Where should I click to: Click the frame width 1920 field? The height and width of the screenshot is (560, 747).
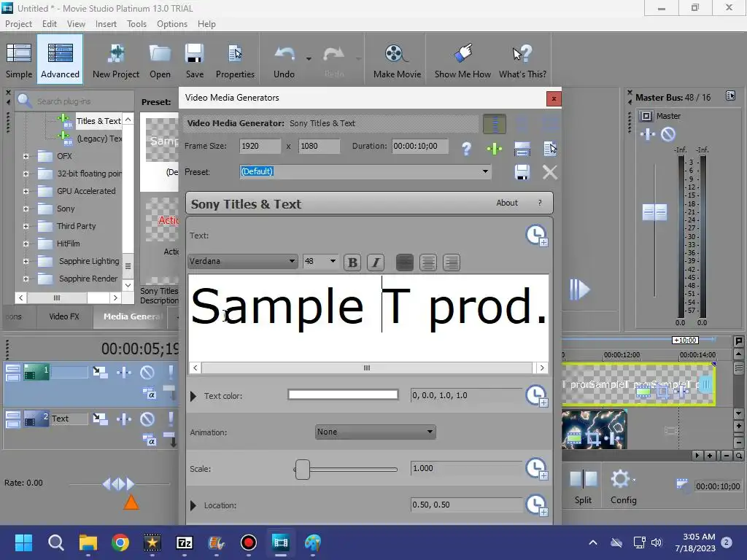[260, 146]
